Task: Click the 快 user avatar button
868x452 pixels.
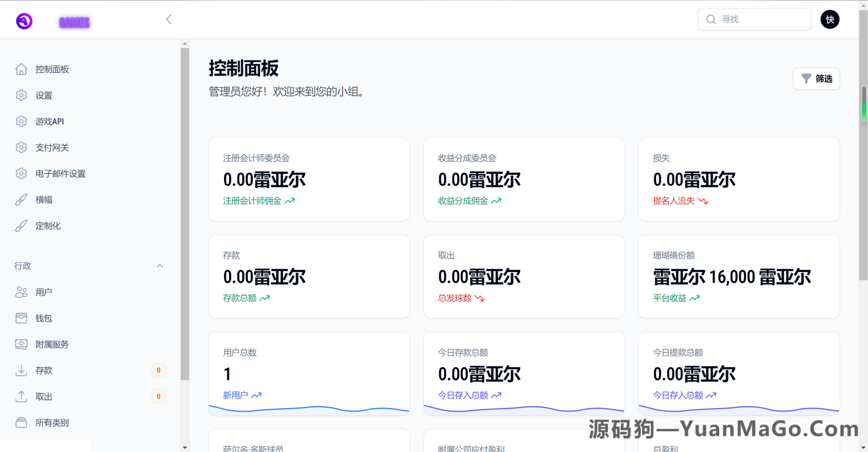Action: click(x=830, y=19)
